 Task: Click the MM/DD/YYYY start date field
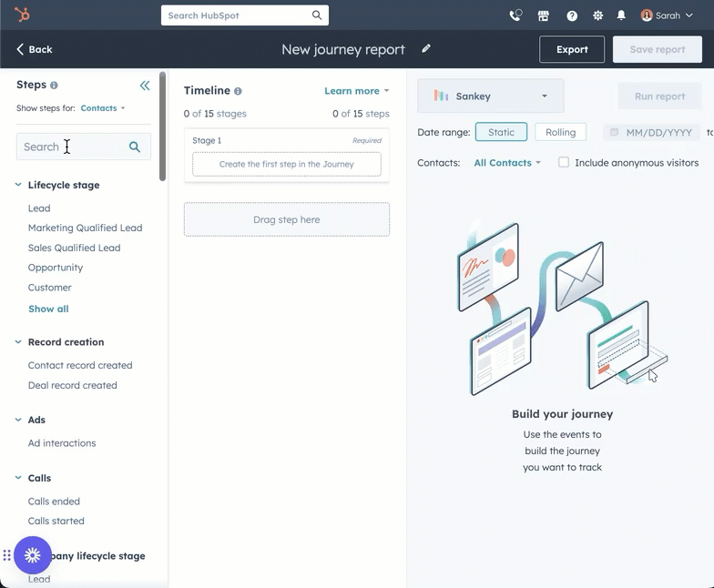point(651,133)
